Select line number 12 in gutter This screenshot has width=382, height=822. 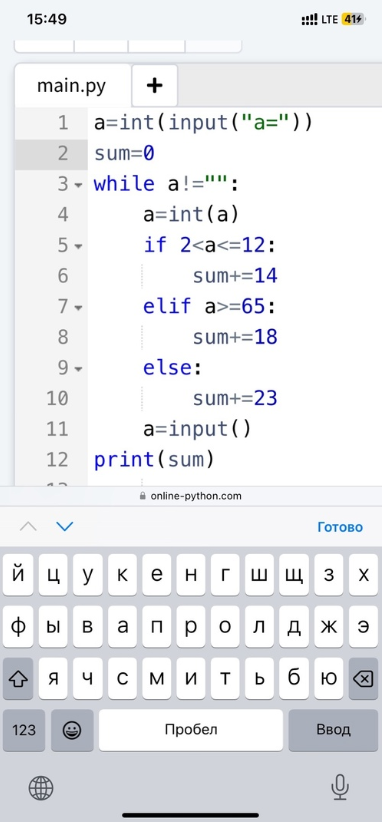coord(57,460)
